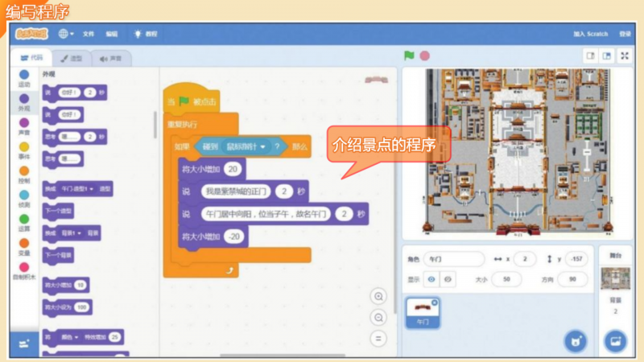Click the 说 你好! 2 秒 palette block

tap(75, 93)
